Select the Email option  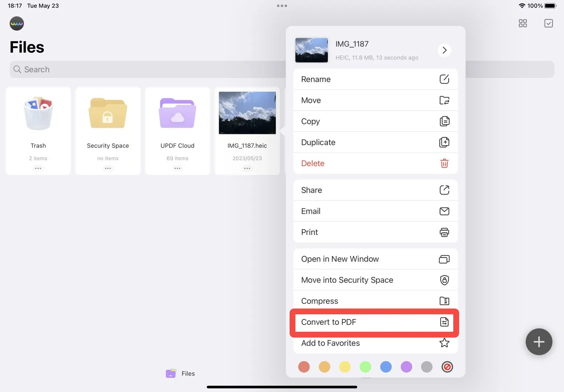point(375,211)
